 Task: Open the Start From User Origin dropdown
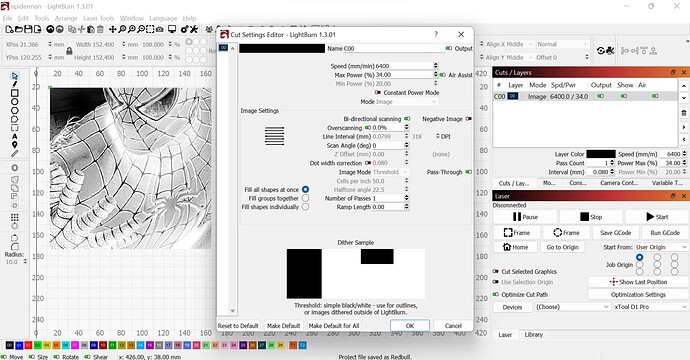661,247
